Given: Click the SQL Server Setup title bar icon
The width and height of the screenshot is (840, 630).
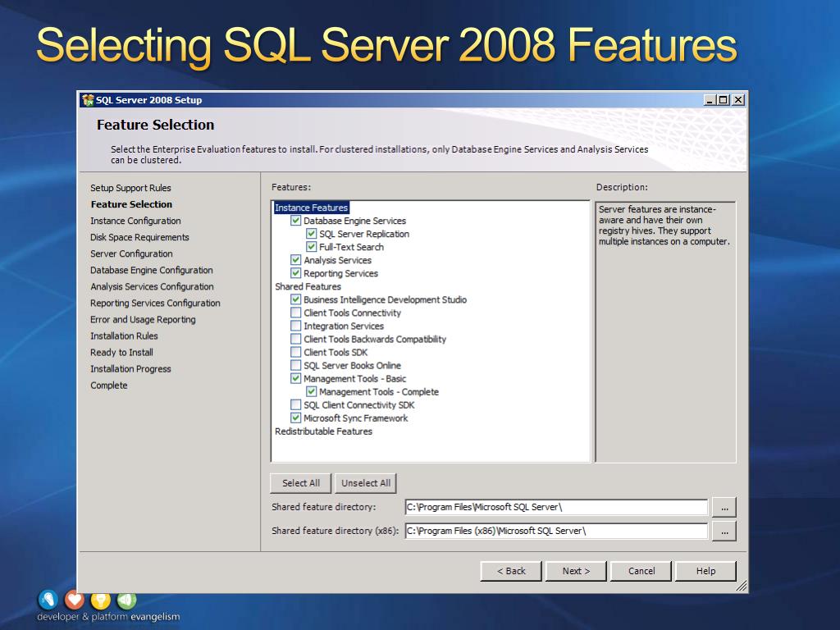Looking at the screenshot, I should coord(88,99).
